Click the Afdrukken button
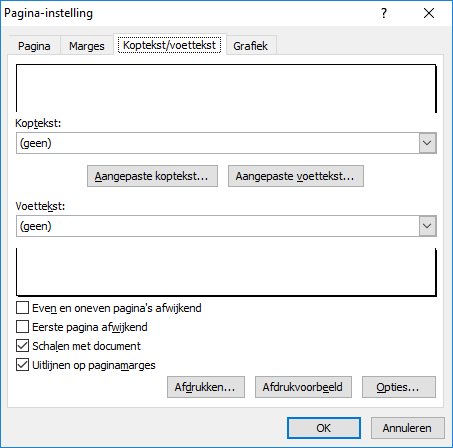453x448 pixels. pyautogui.click(x=206, y=387)
